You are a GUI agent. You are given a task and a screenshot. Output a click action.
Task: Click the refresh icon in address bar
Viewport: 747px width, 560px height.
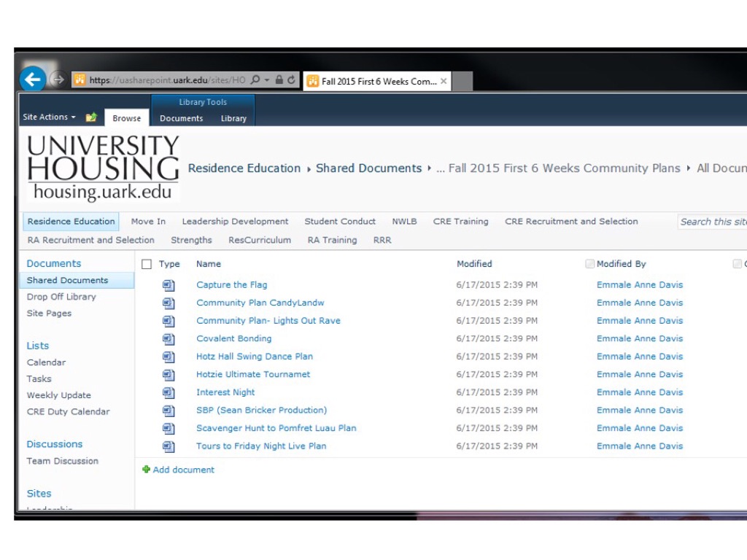292,80
